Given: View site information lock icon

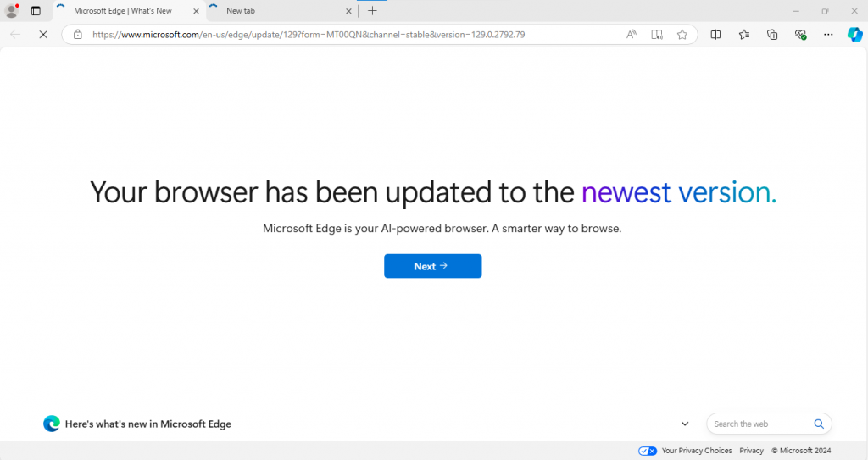Looking at the screenshot, I should 78,35.
